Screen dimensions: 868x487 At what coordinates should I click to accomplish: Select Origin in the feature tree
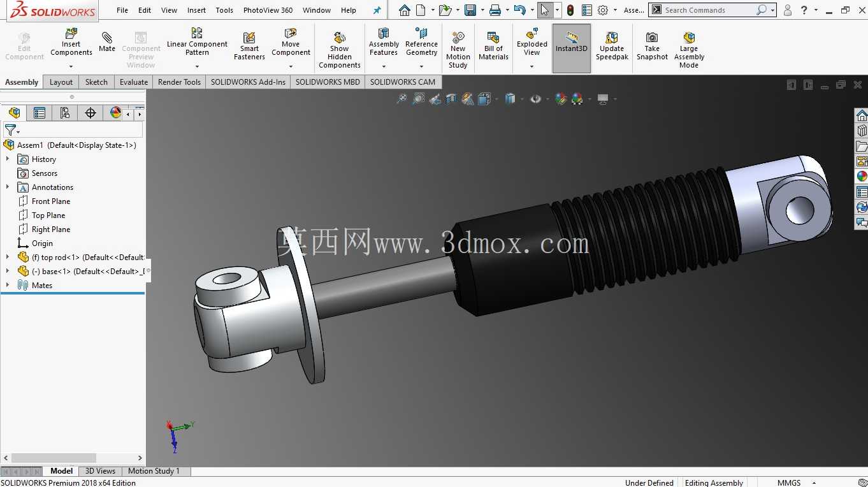[x=42, y=243]
